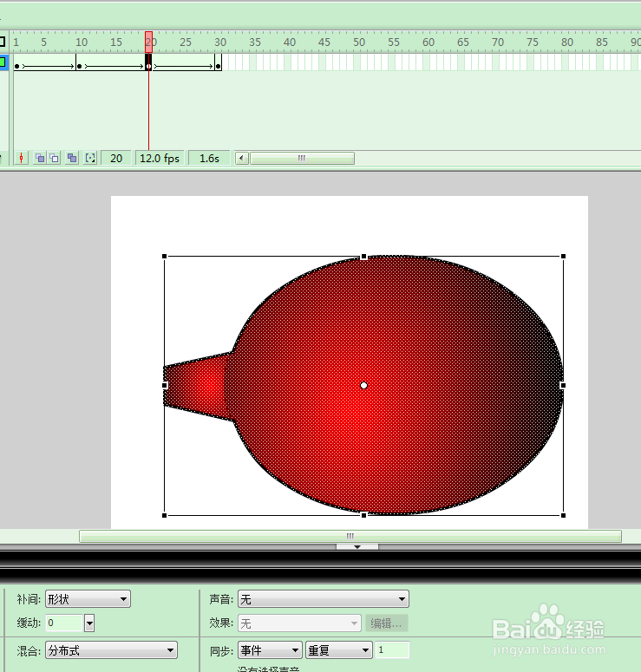Open the Modify Onion Markers menu
This screenshot has height=672, width=641.
(90, 158)
